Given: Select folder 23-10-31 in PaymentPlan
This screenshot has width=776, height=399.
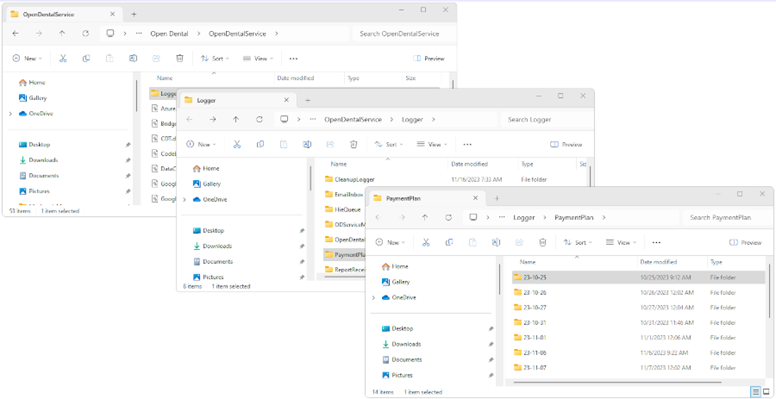Looking at the screenshot, I should coord(639,322).
